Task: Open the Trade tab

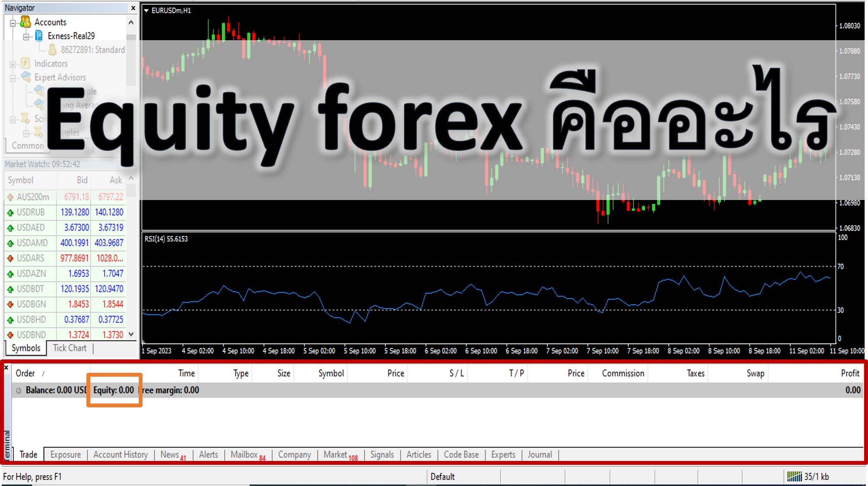Action: click(29, 454)
